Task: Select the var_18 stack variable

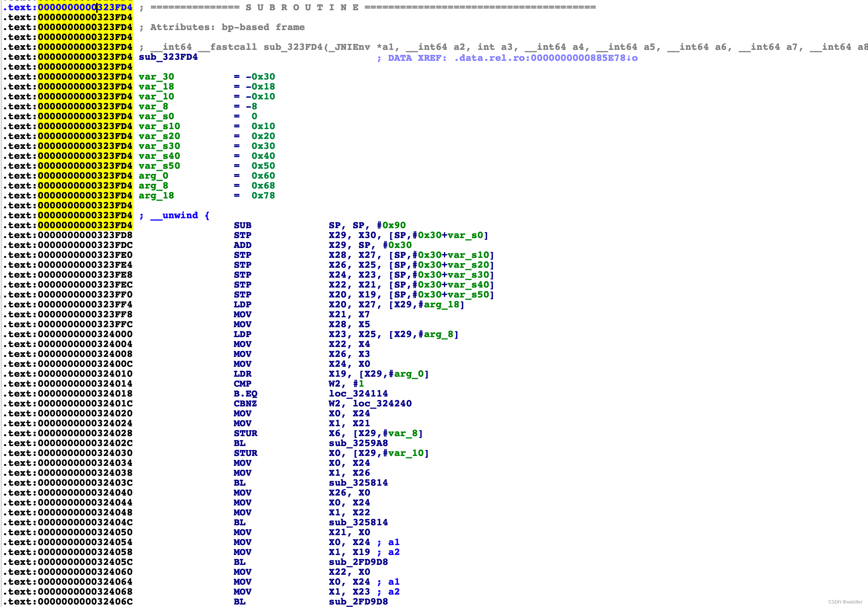Action: pyautogui.click(x=156, y=87)
